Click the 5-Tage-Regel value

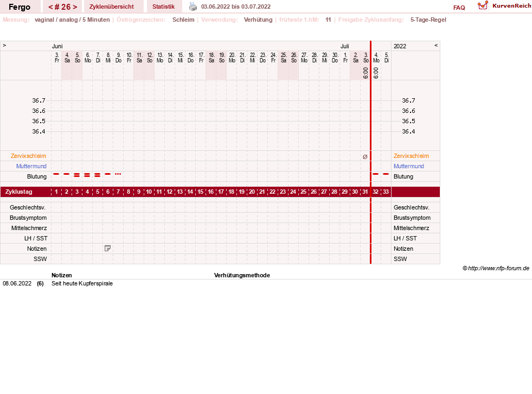(428, 20)
